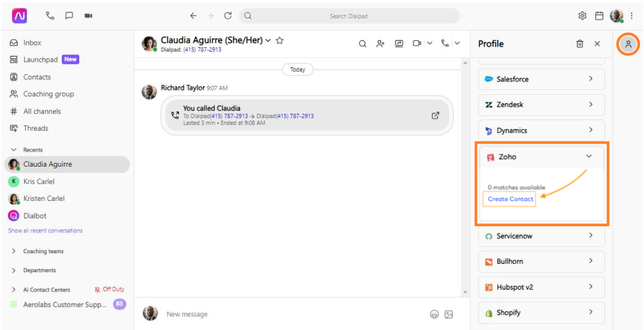Expand the Zendesk integration
The height and width of the screenshot is (330, 644).
coord(542,104)
